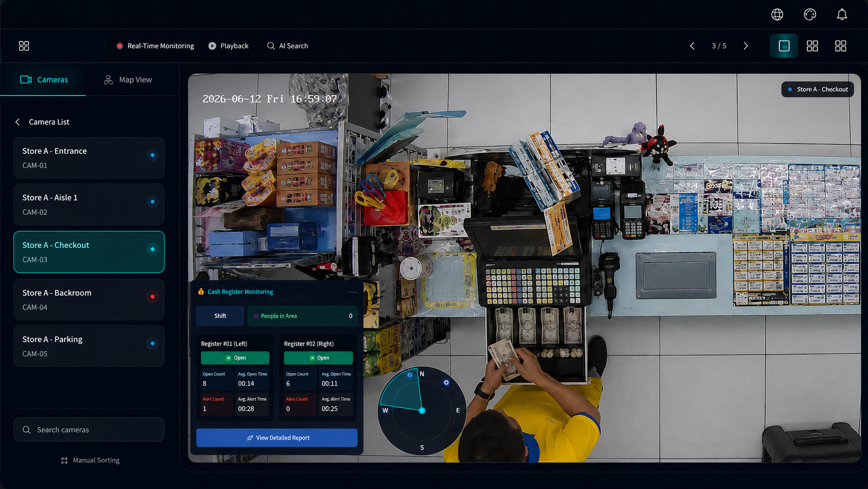Open the grid menu icon at top left

(x=24, y=46)
